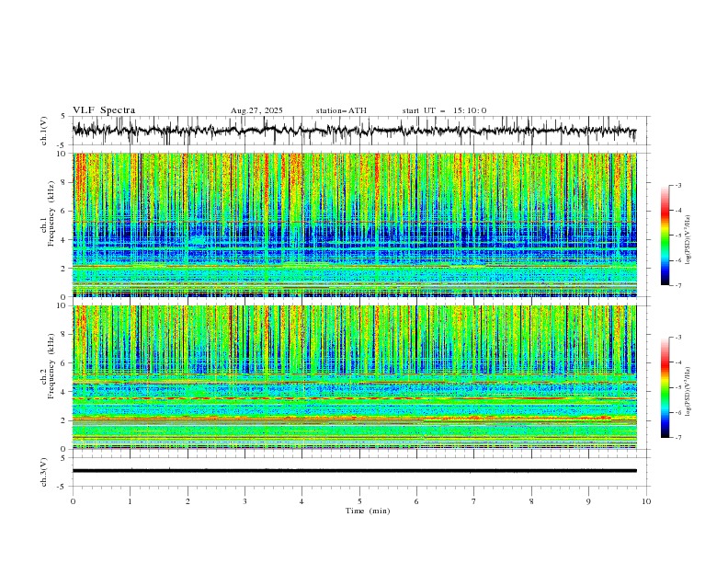Click the '-7' label on ch.2 colorbar

click(x=677, y=438)
